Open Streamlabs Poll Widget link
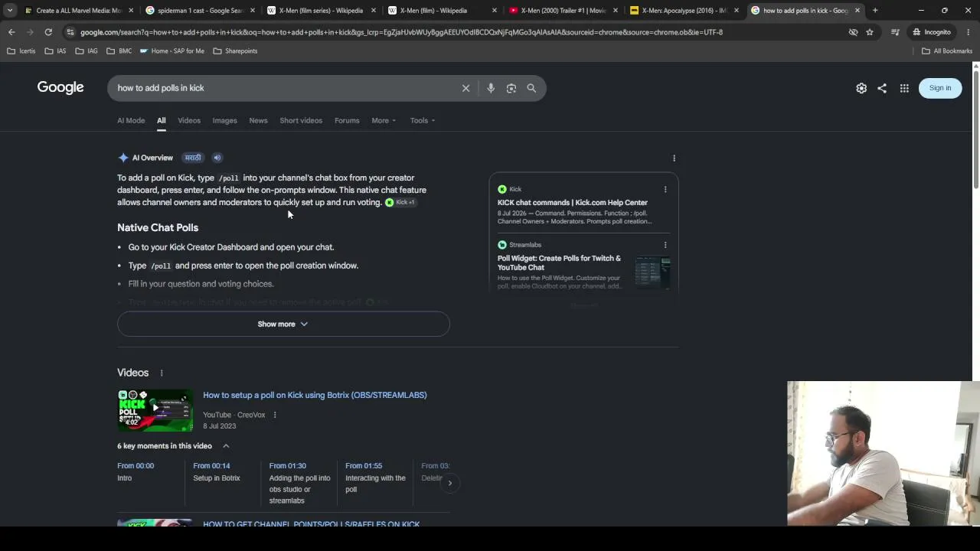The width and height of the screenshot is (980, 551). [560, 262]
